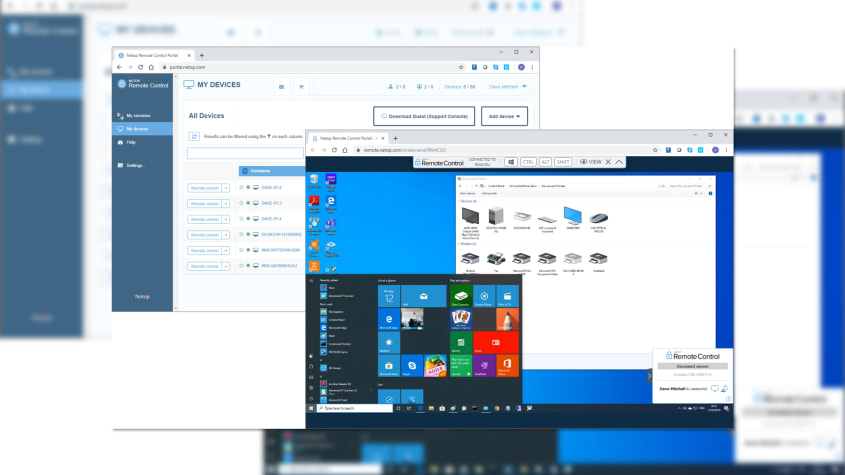Open the Add device dropdown
Image resolution: width=845 pixels, height=475 pixels.
[504, 116]
